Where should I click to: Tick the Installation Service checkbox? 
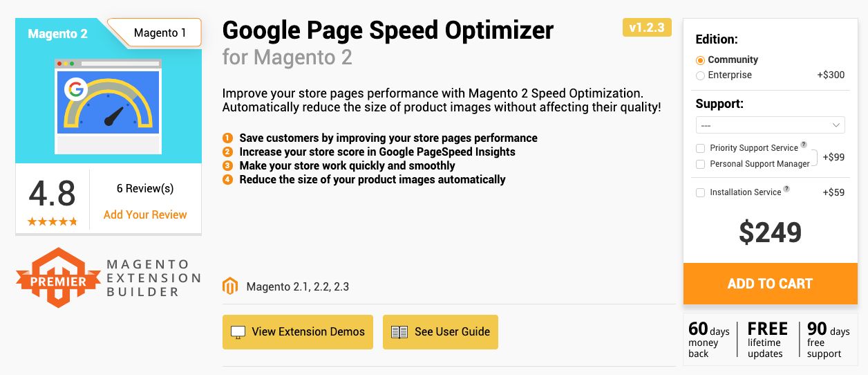coord(701,192)
